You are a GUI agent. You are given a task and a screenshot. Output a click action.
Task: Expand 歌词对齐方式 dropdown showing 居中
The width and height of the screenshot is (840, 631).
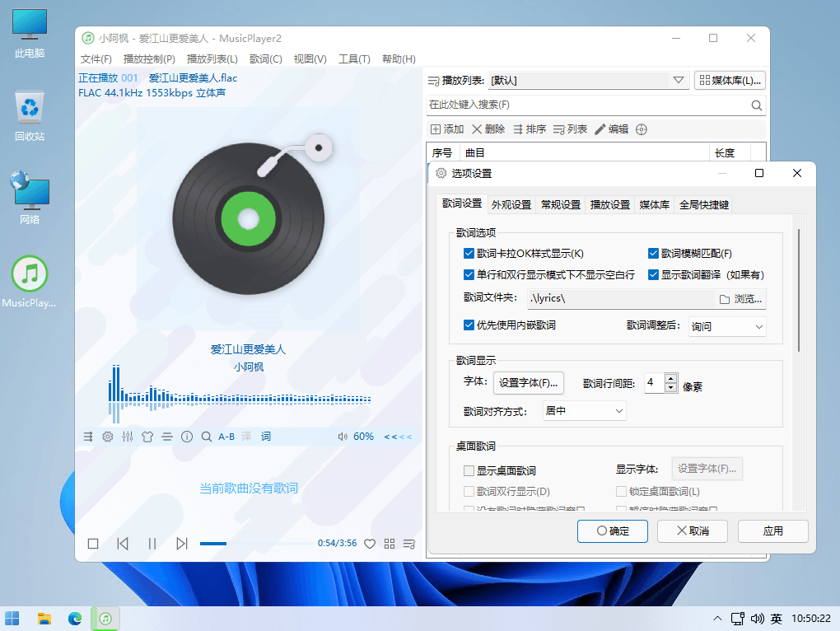tap(584, 410)
